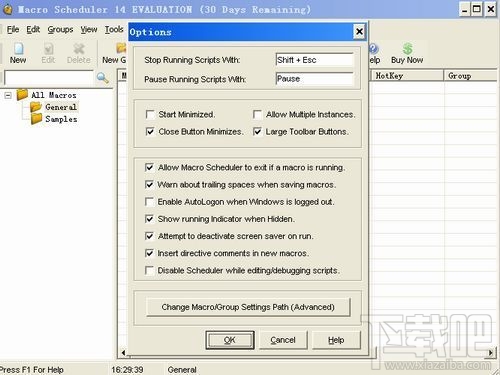Click the macro search input box

pos(49,78)
